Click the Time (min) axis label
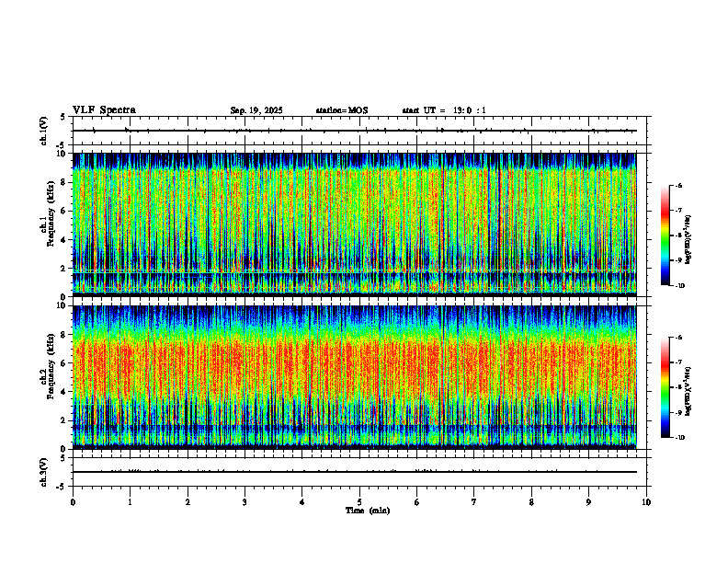The image size is (728, 563). (368, 511)
